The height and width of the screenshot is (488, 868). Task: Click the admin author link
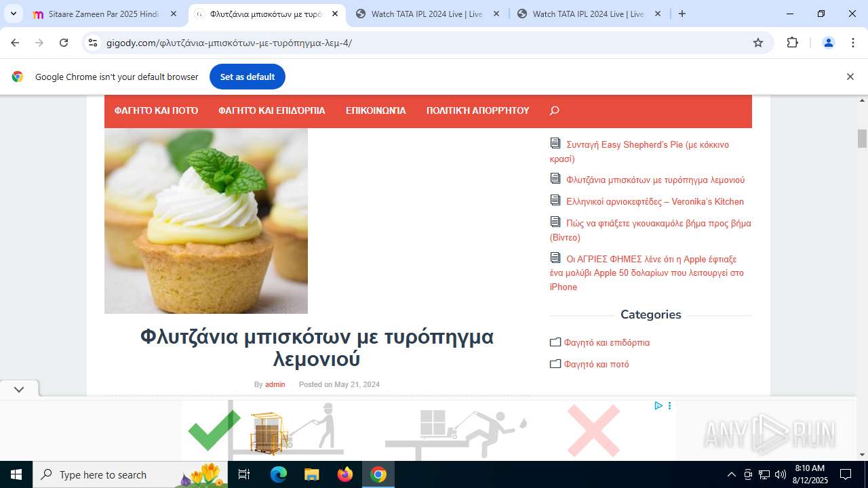pos(275,384)
